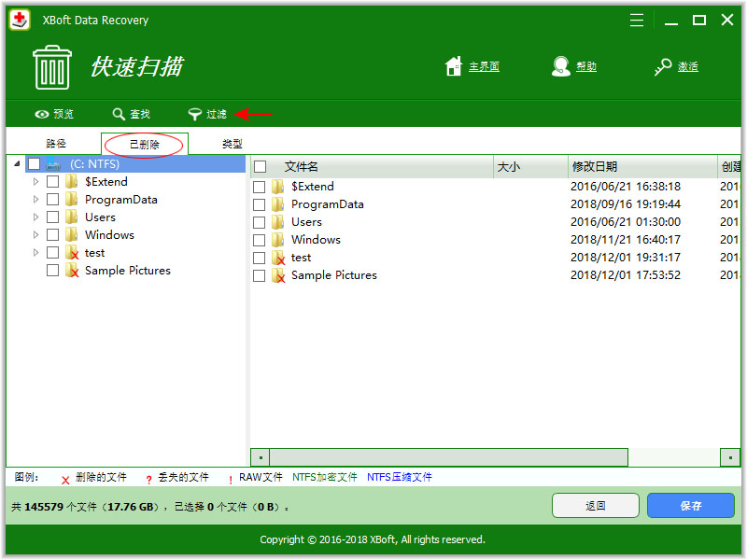Check the Windows checkbox in file list
This screenshot has width=747, height=560.
[260, 240]
